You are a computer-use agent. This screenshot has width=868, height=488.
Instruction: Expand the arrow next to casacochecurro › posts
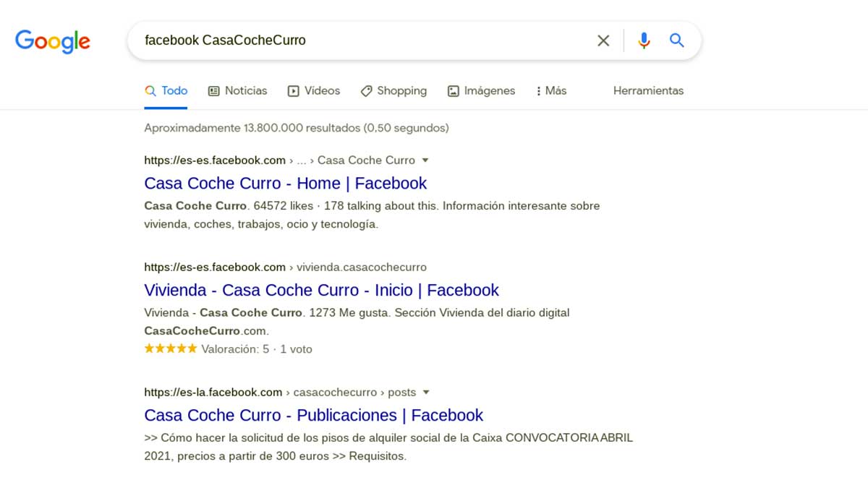coord(426,393)
